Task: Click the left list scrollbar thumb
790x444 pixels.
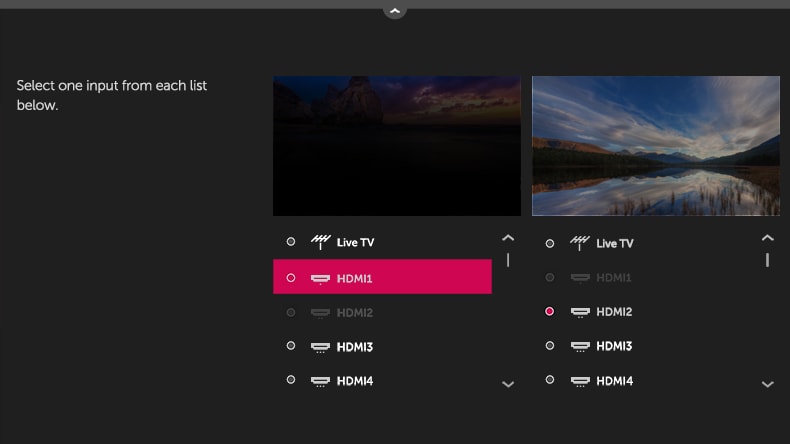Action: tap(508, 260)
